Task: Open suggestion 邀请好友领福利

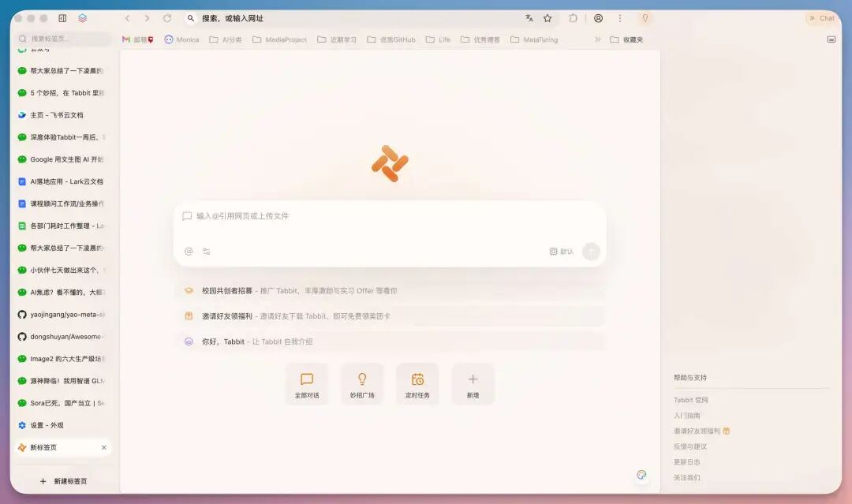Action: (390, 316)
